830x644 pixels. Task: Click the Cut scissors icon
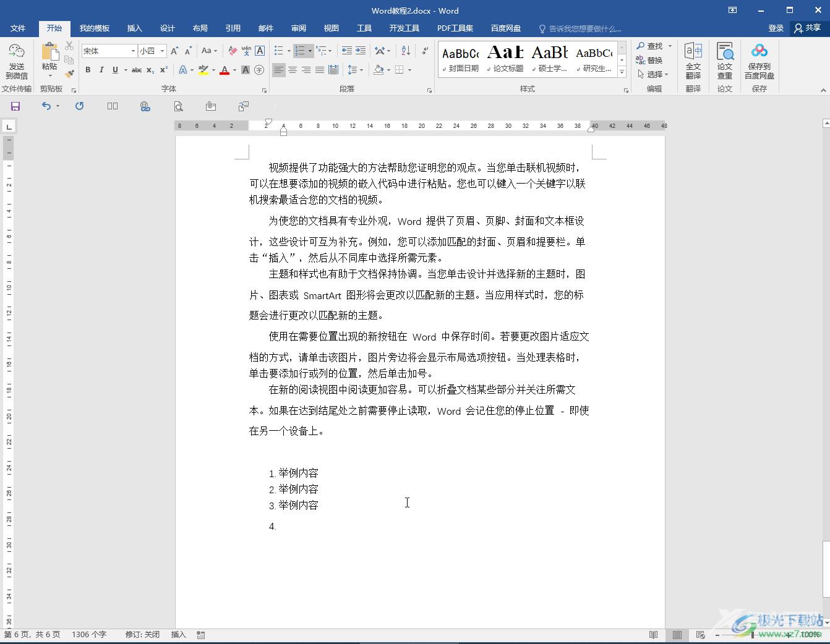pos(69,46)
